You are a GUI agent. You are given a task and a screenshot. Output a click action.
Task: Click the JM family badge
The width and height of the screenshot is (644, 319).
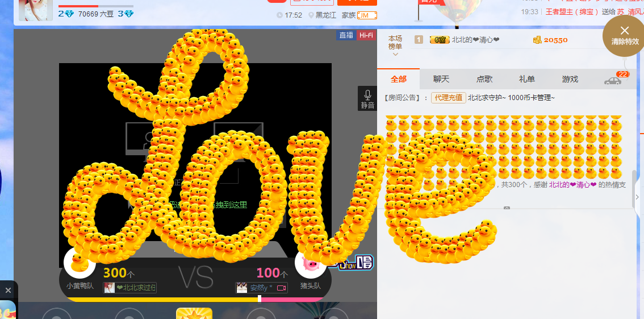click(x=367, y=15)
